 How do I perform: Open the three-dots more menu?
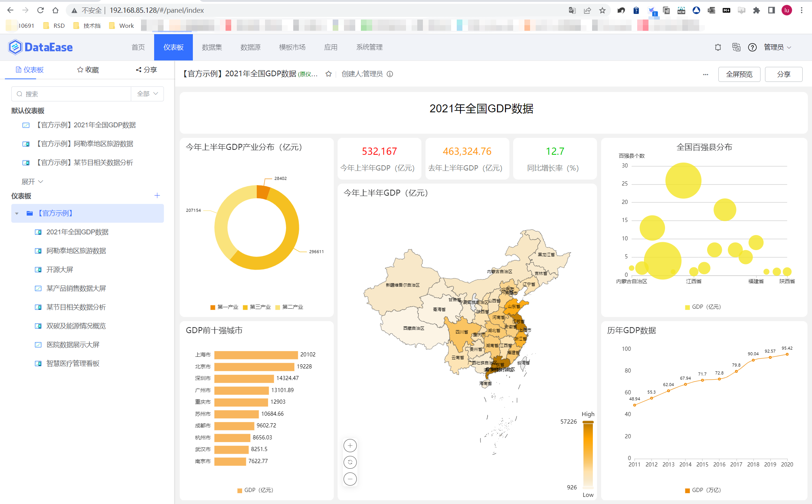706,74
